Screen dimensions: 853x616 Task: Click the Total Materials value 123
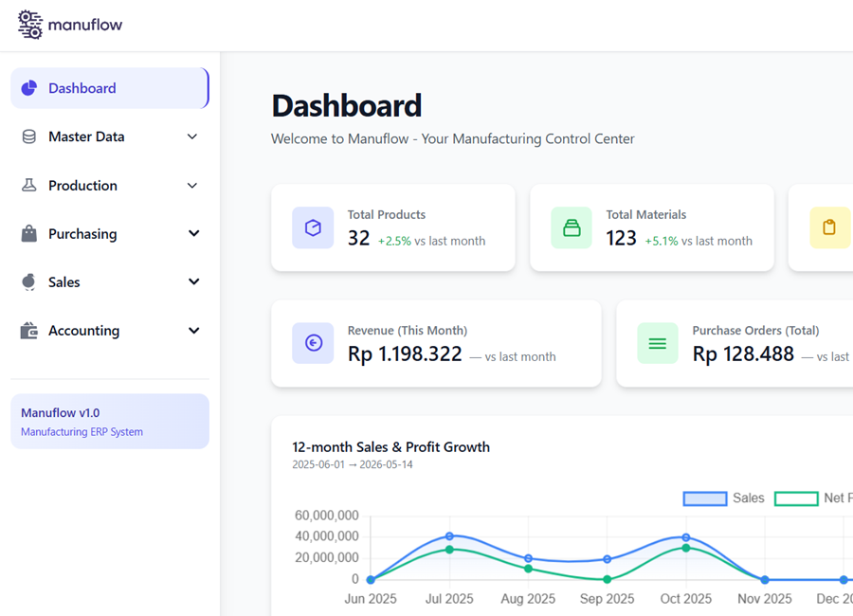[x=621, y=239]
